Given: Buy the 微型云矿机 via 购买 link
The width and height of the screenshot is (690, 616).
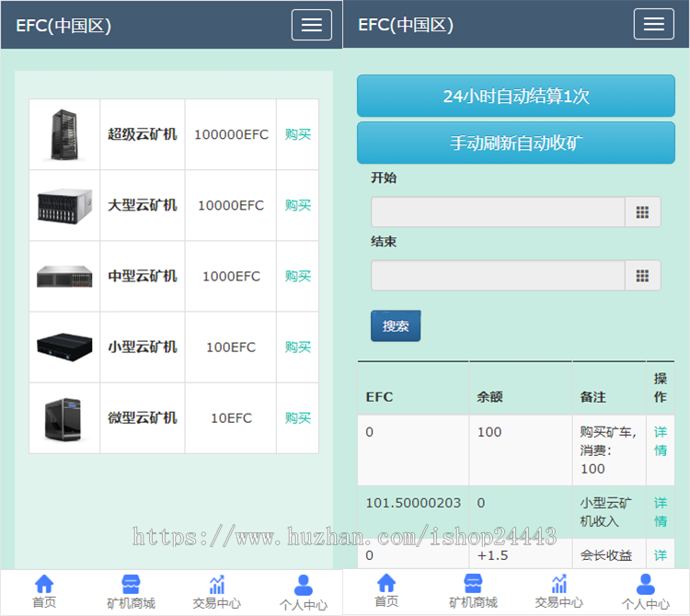Looking at the screenshot, I should click(x=298, y=417).
